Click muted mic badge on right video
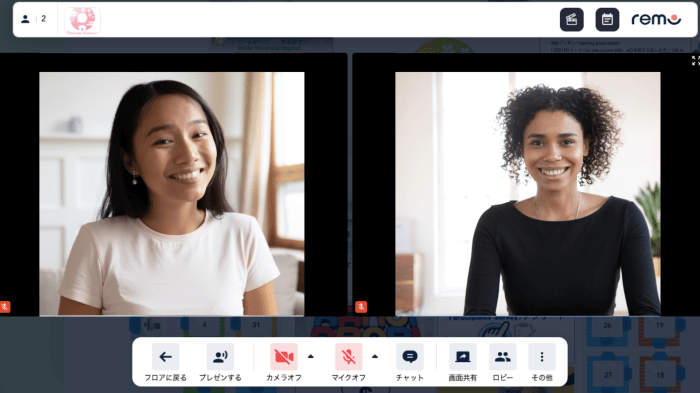 pos(361,307)
